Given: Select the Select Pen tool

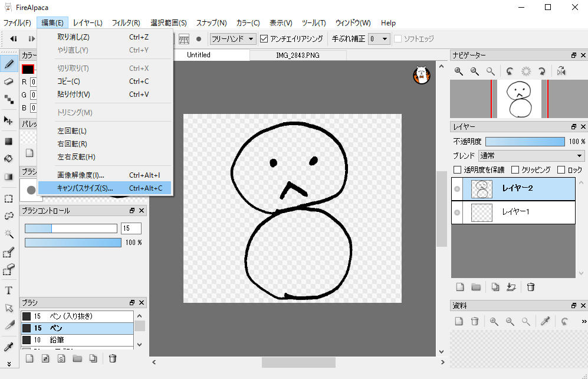Looking at the screenshot, I should click(9, 252).
